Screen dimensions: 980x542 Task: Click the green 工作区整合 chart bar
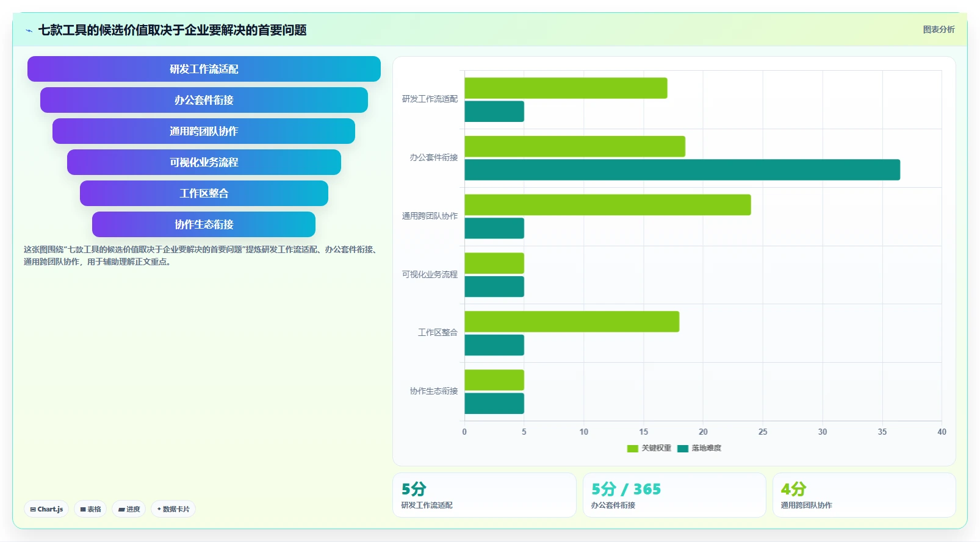click(572, 322)
